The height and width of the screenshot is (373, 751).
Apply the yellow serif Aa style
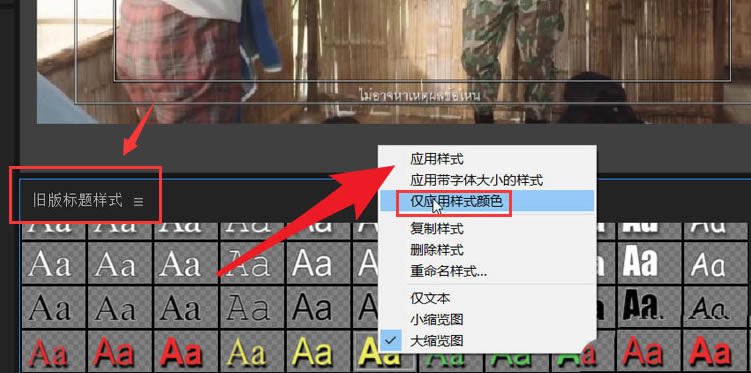(252, 351)
